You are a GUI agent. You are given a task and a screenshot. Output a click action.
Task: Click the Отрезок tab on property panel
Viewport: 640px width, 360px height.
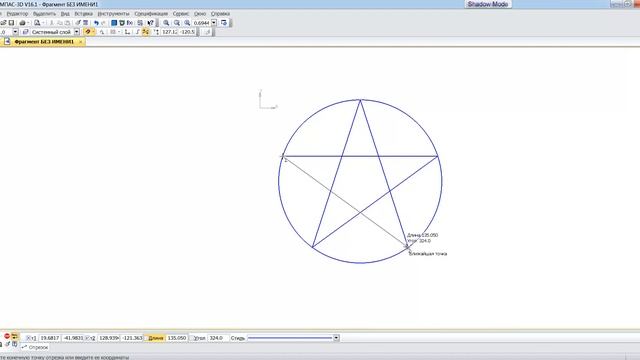coord(35,347)
